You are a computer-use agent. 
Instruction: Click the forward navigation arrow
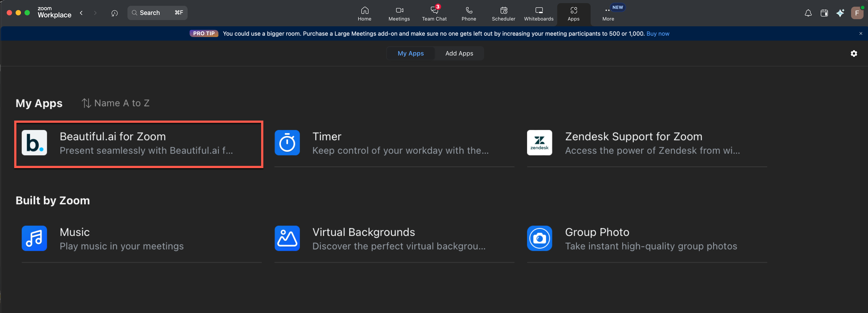(95, 13)
